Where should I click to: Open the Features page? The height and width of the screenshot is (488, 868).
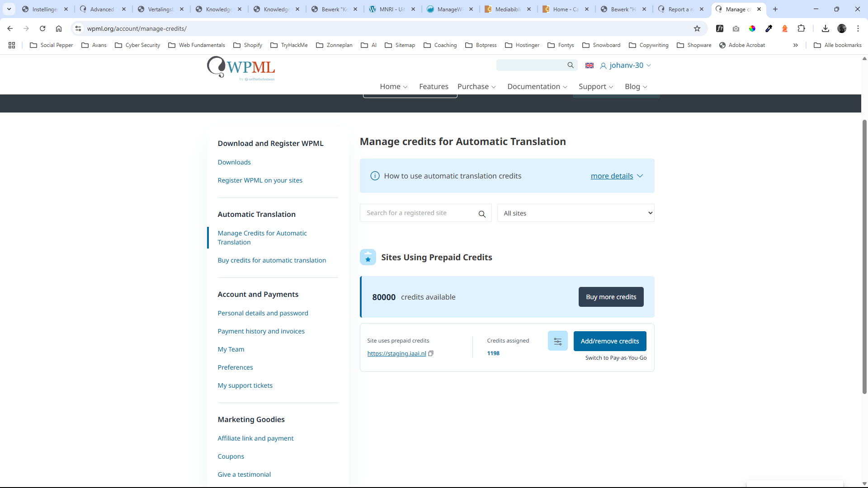point(434,87)
